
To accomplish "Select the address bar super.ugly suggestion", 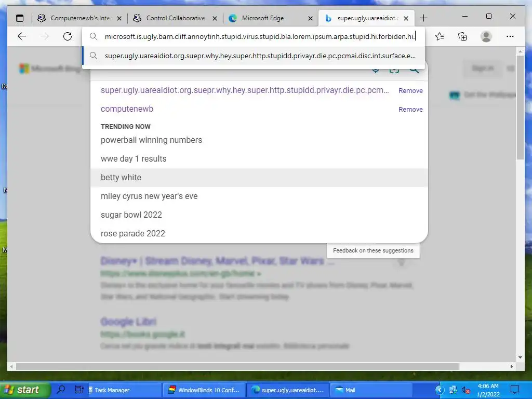I will 254,56.
